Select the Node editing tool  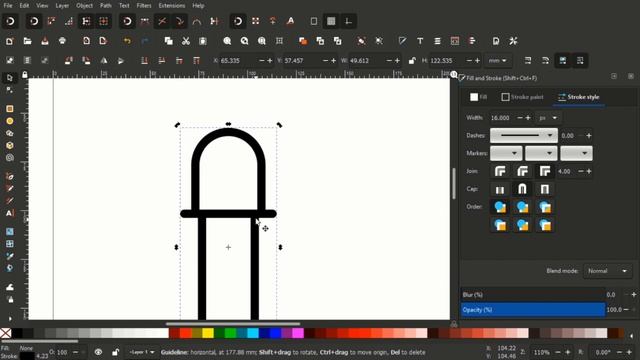10,90
